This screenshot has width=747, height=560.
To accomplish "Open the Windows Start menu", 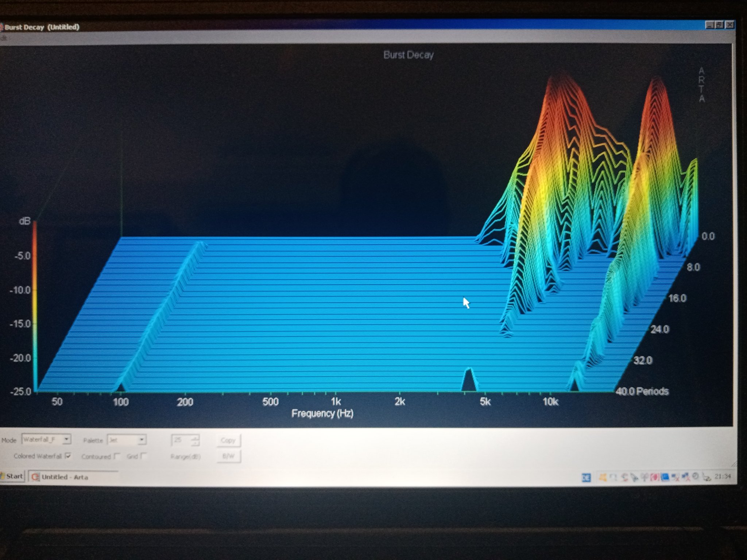I will click(12, 476).
